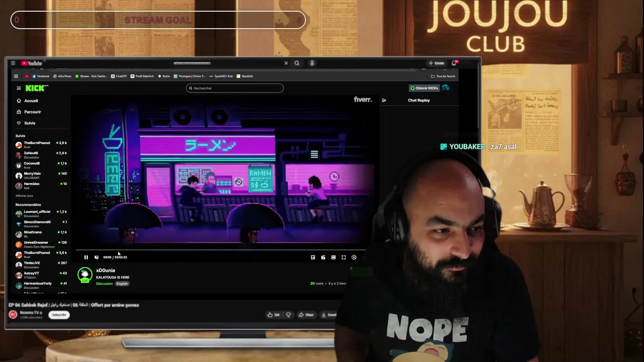Open the Facebook bookmark
644x362 pixels.
coord(41,76)
